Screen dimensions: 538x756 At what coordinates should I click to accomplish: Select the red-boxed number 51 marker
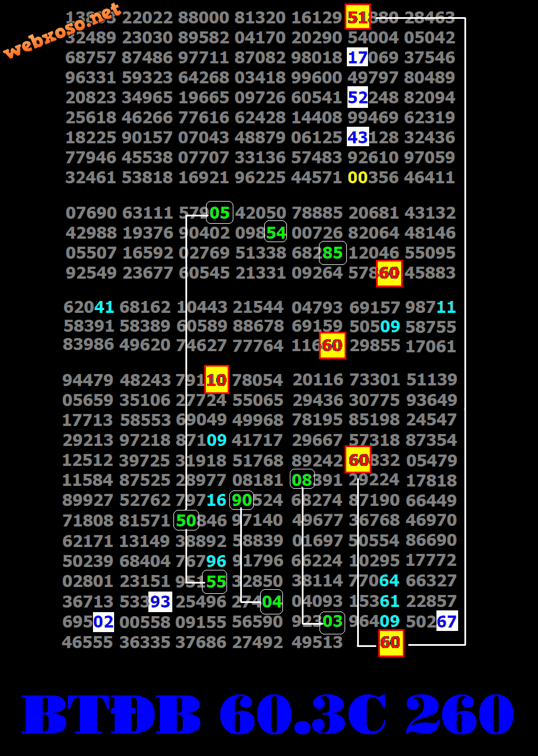click(357, 17)
